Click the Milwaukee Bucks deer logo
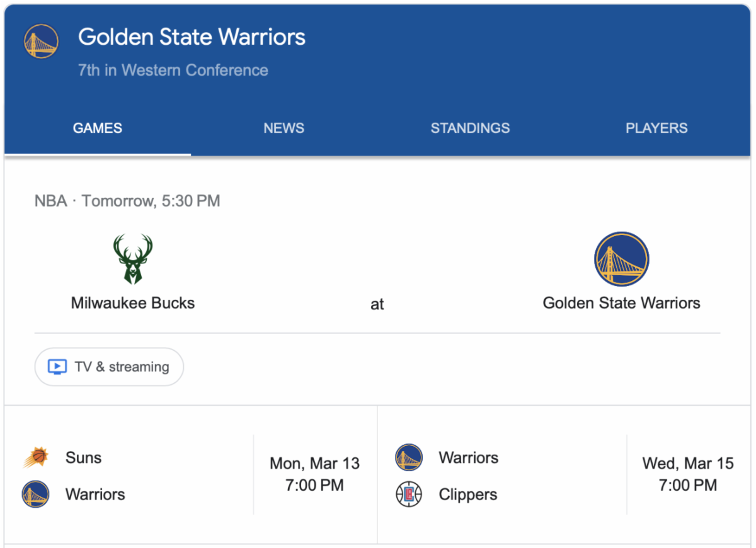This screenshot has width=756, height=548. tap(133, 259)
